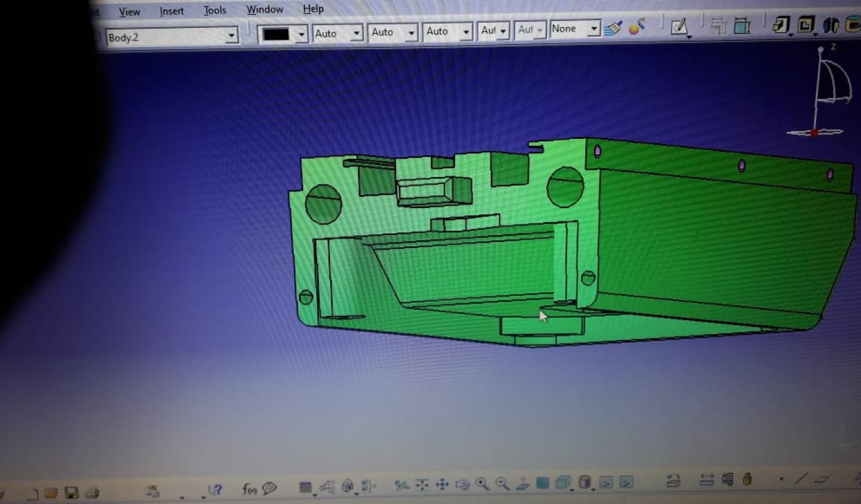
Task: Click the Measure Inertia weight icon
Action: pos(747,480)
